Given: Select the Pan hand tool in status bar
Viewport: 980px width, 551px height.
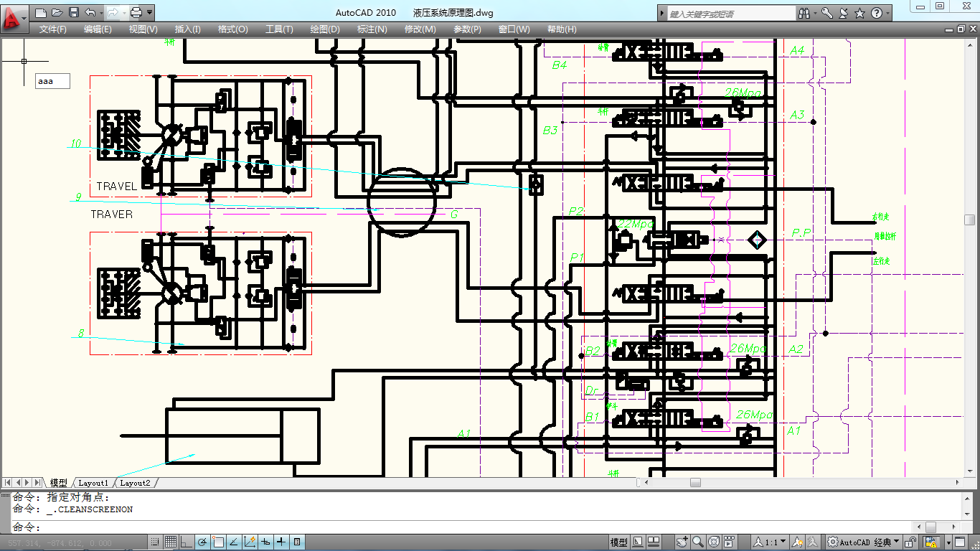Looking at the screenshot, I should click(x=682, y=542).
